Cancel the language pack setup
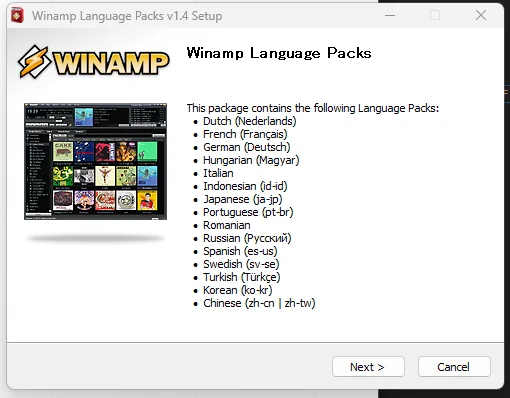 click(x=454, y=367)
